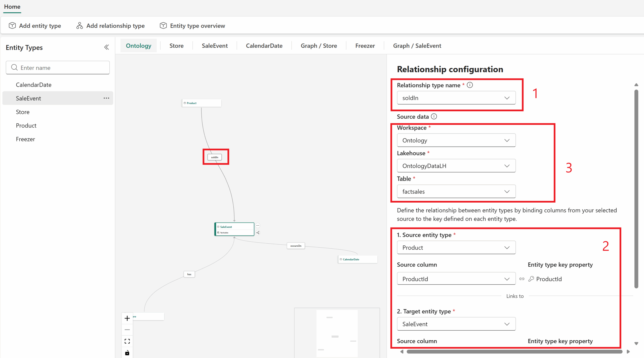Zoom in on the ontology canvas
Image resolution: width=644 pixels, height=358 pixels.
pyautogui.click(x=127, y=318)
